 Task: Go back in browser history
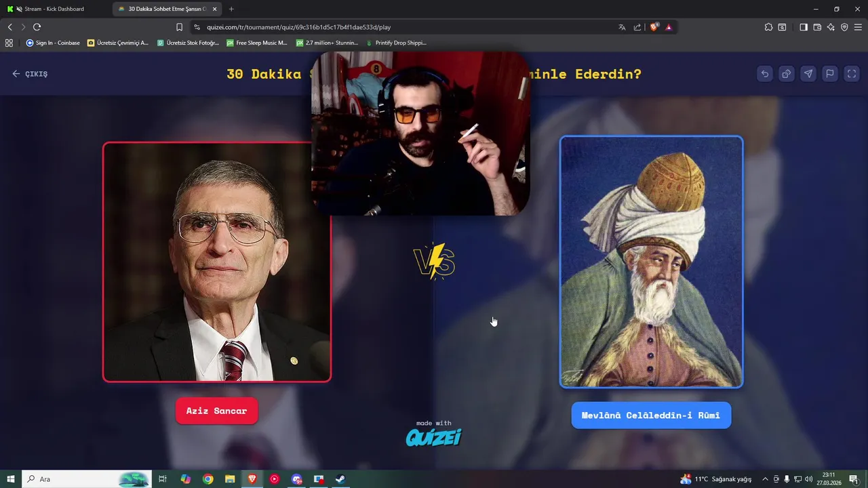click(x=9, y=27)
